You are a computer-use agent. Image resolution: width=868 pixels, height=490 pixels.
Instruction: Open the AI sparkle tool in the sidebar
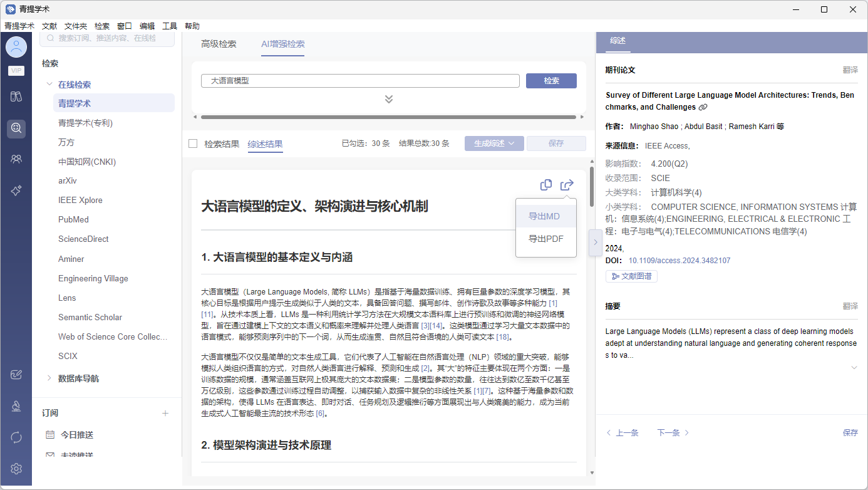16,191
